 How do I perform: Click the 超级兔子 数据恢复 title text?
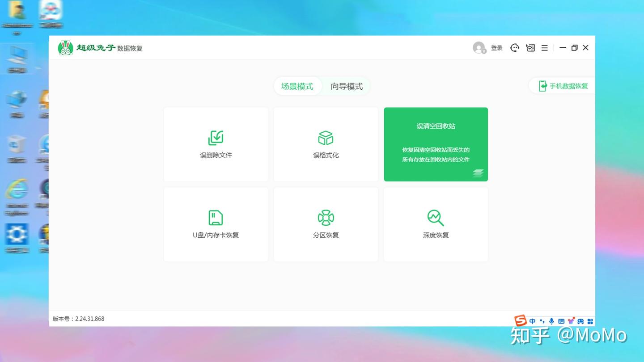click(x=110, y=48)
